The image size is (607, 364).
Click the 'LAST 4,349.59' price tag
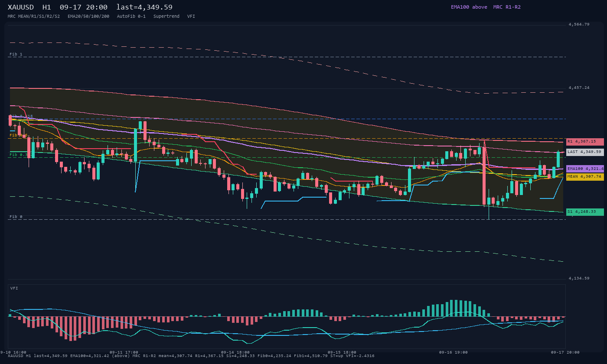[x=585, y=152]
